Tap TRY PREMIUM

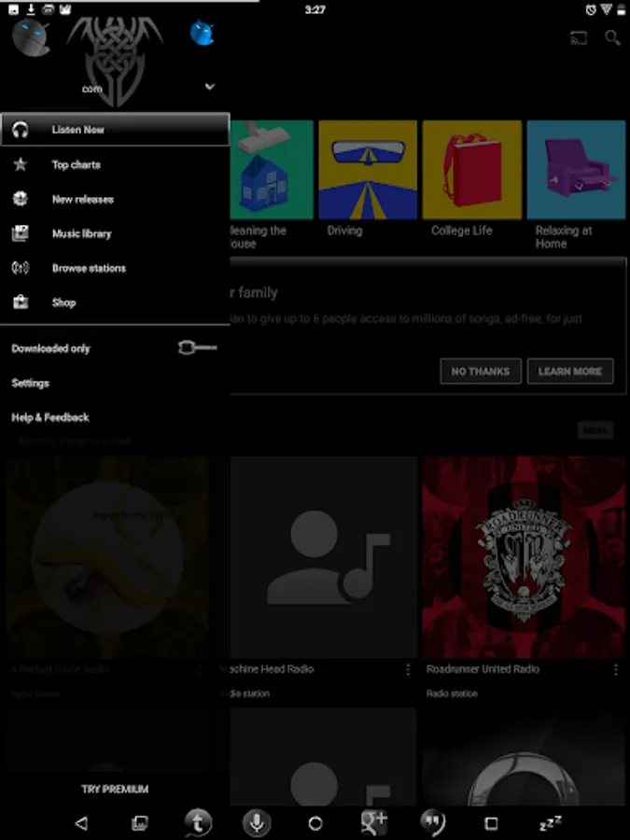tap(115, 789)
